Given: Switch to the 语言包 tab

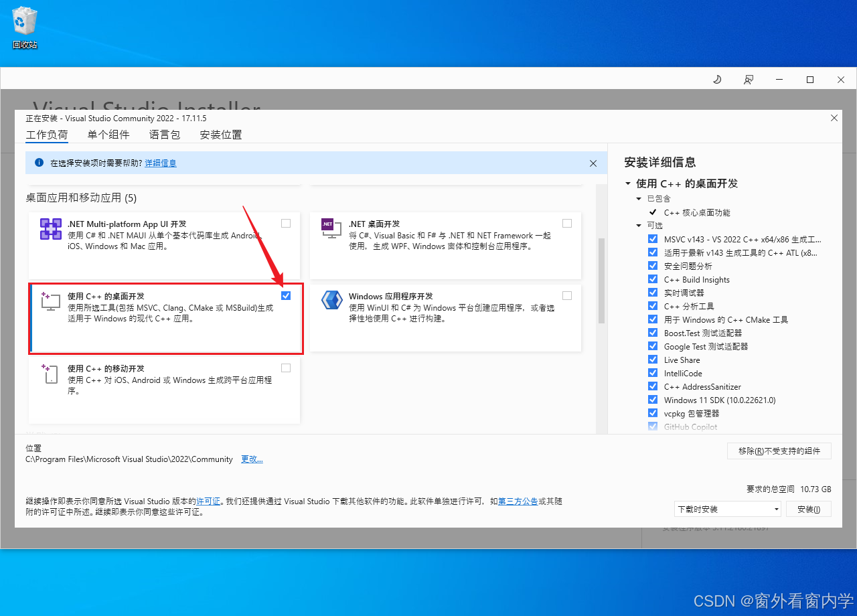Looking at the screenshot, I should tap(165, 135).
